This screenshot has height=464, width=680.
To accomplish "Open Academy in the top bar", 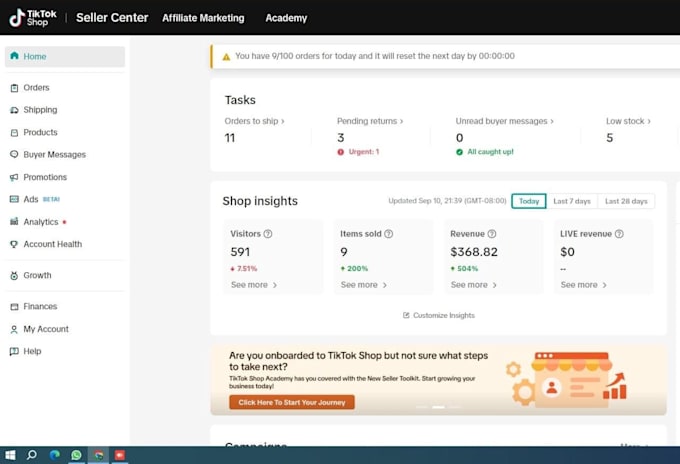I will (x=286, y=18).
